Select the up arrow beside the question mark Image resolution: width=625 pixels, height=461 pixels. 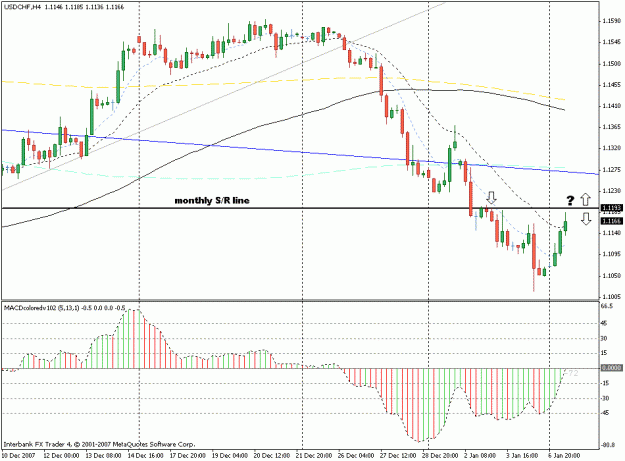point(585,199)
